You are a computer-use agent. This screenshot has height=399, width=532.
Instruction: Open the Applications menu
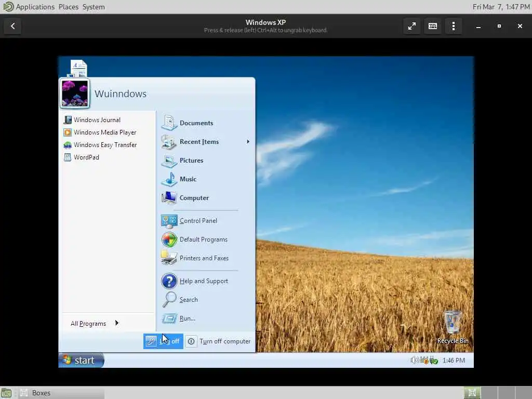35,7
